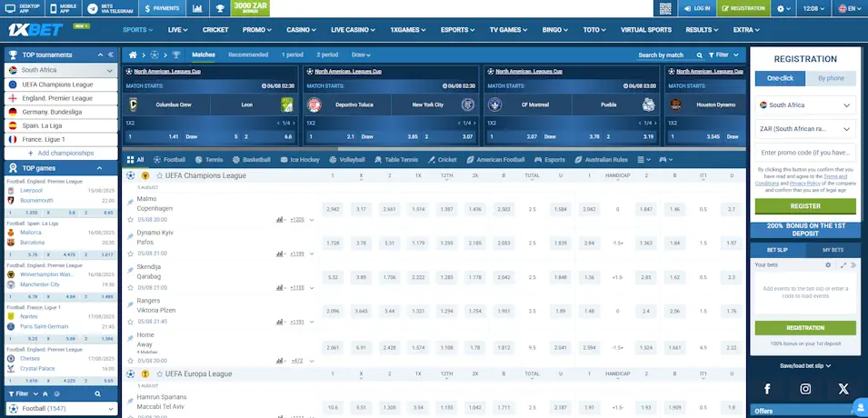
Task: Click the 3000 ZAR bonus button
Action: point(250,8)
